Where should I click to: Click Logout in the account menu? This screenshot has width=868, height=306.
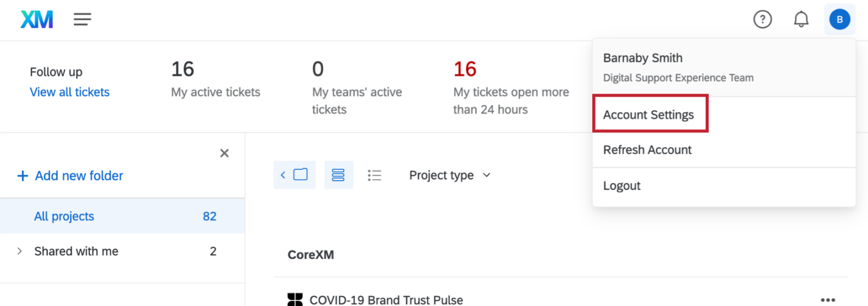point(622,186)
